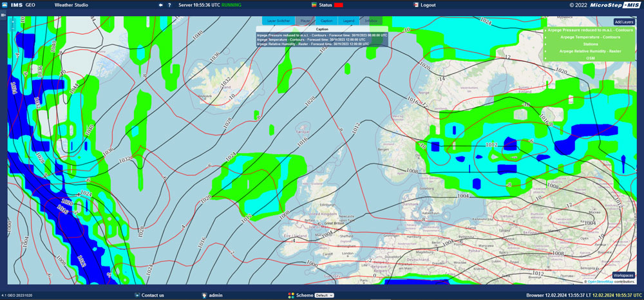Open the Caption tab
Viewport: 644px width, 300px height.
(327, 21)
